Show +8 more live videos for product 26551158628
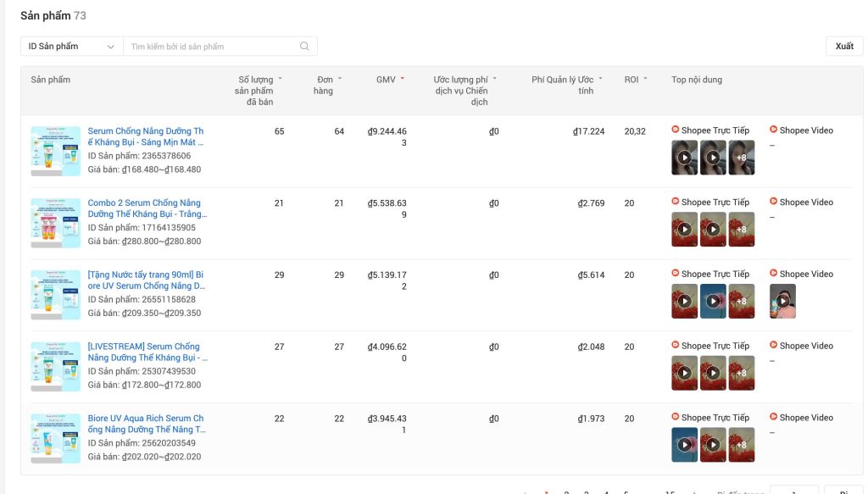This screenshot has width=868, height=494. 742,302
